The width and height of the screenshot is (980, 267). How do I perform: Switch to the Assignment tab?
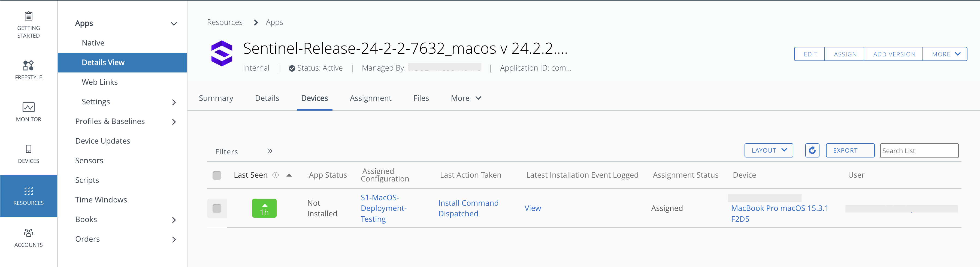coord(371,98)
